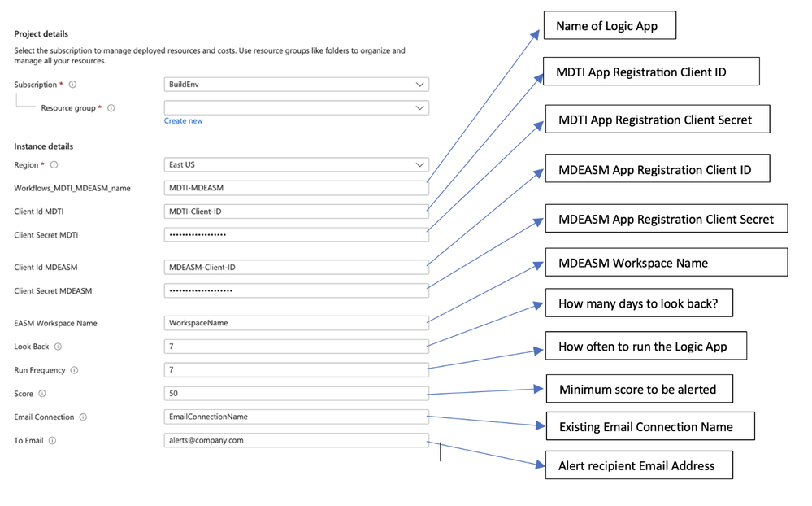Click the 'Look Back' label text

(x=32, y=347)
